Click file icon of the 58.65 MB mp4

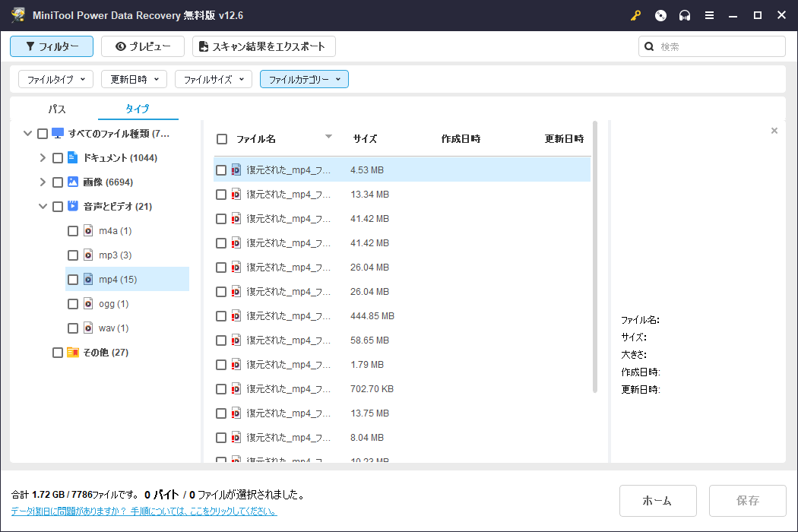[x=236, y=340]
